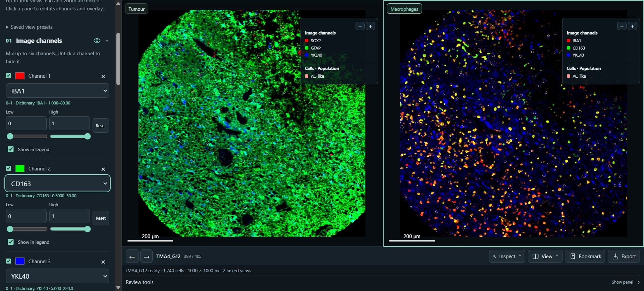Click the CD163 Low value input

point(26,216)
